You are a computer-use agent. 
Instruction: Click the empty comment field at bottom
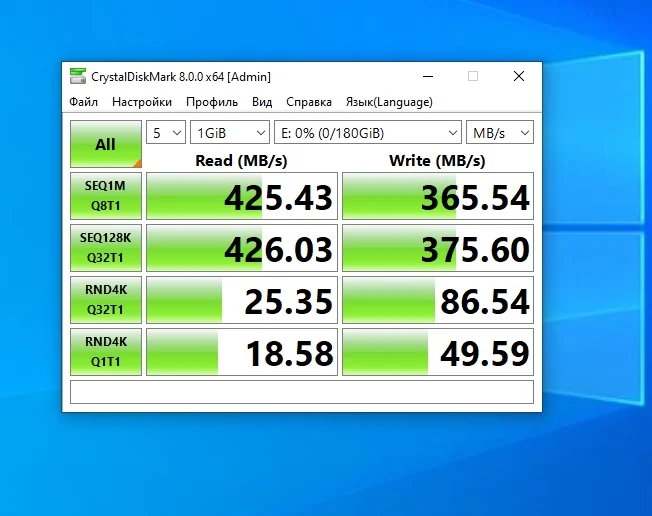click(x=302, y=392)
